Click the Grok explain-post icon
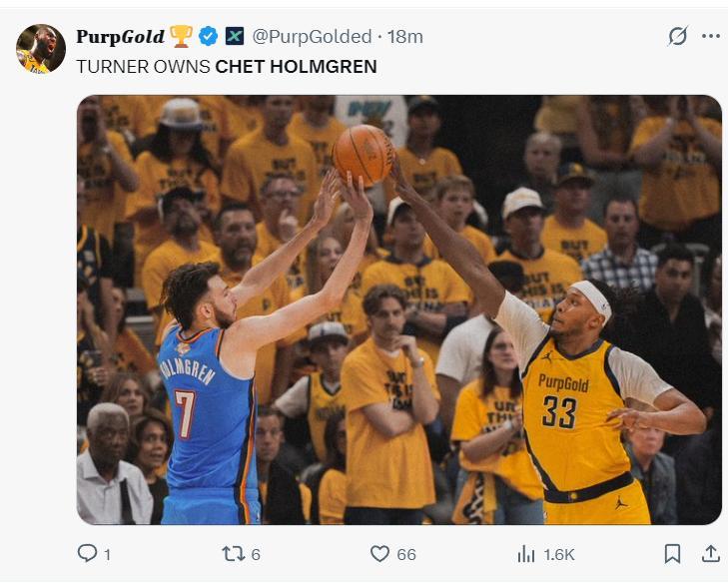The image size is (728, 583). [x=678, y=36]
